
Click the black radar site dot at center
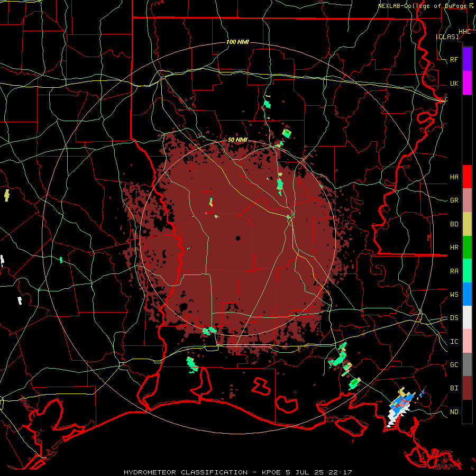(x=238, y=238)
